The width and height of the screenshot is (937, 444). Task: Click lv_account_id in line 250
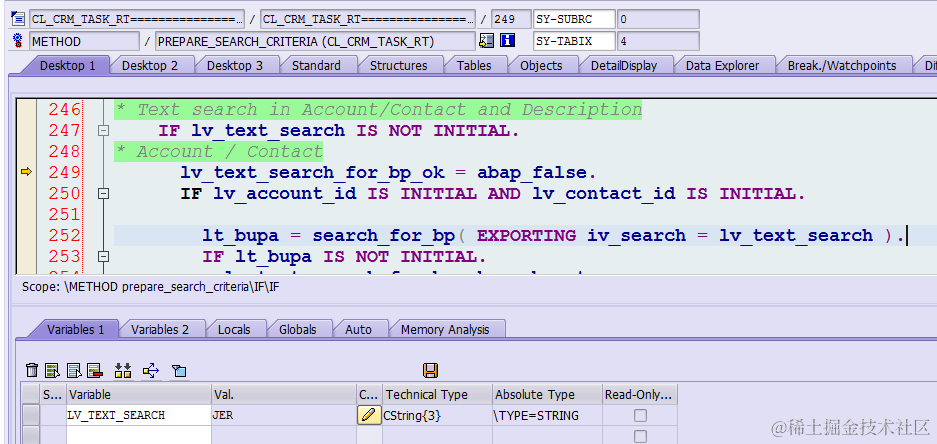pyautogui.click(x=285, y=194)
